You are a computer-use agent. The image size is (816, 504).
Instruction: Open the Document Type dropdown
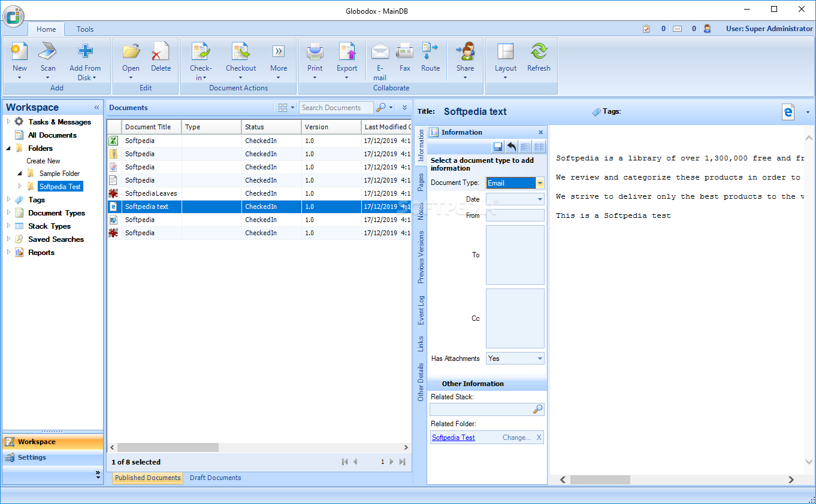[x=540, y=183]
